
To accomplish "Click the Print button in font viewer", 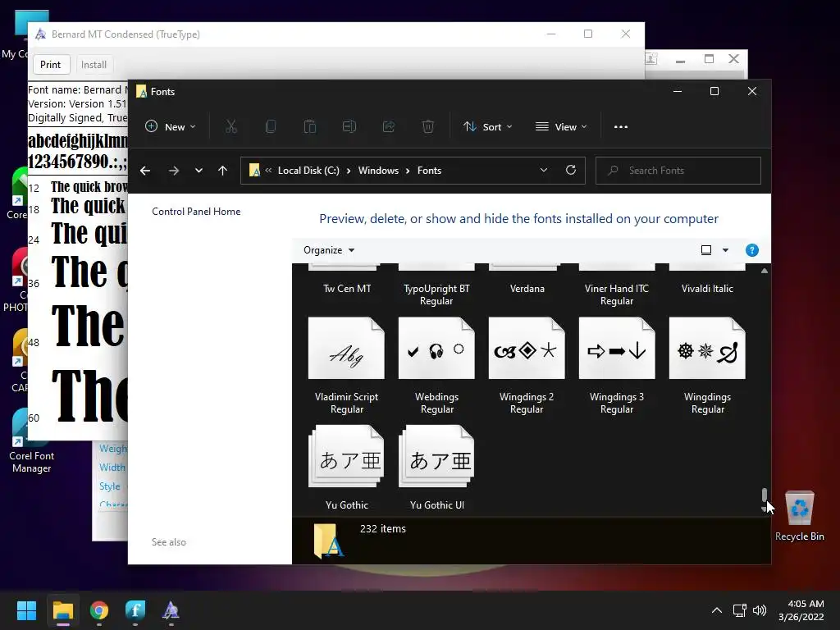I will point(50,64).
